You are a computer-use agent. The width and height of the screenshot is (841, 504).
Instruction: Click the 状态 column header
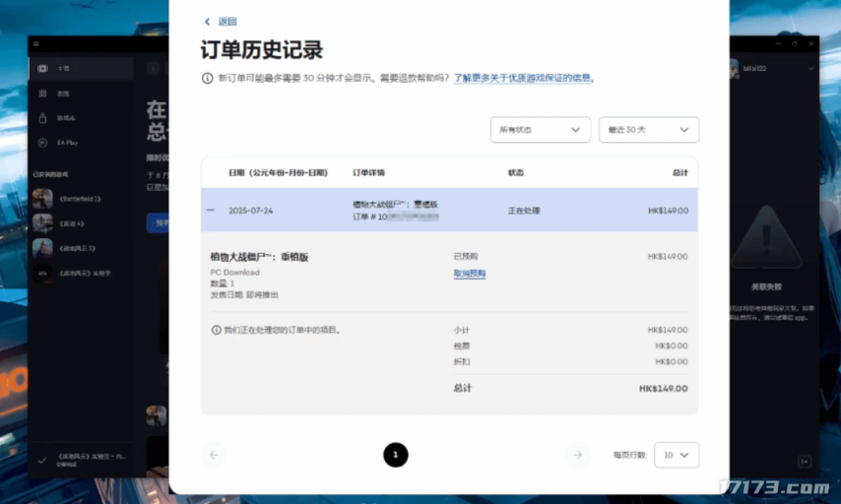point(516,172)
